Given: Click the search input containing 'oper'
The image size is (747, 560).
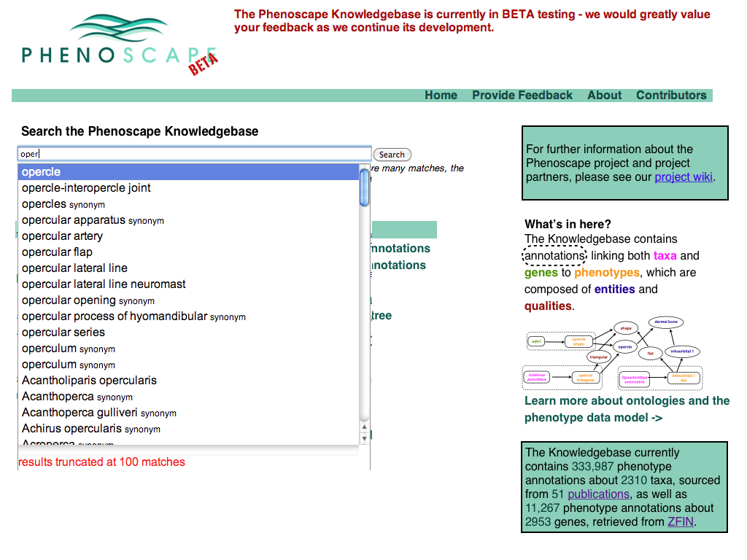Looking at the screenshot, I should (194, 154).
